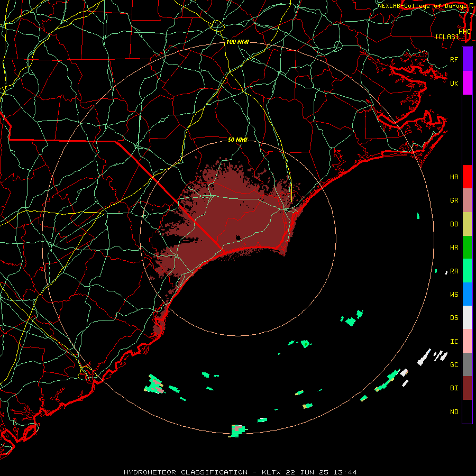Click the 'HHC' product code label

(x=465, y=31)
